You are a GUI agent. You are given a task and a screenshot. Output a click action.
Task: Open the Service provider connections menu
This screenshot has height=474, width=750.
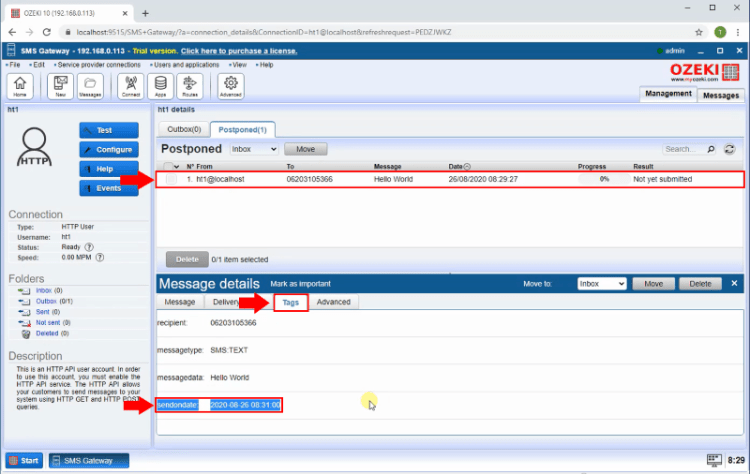(99, 65)
